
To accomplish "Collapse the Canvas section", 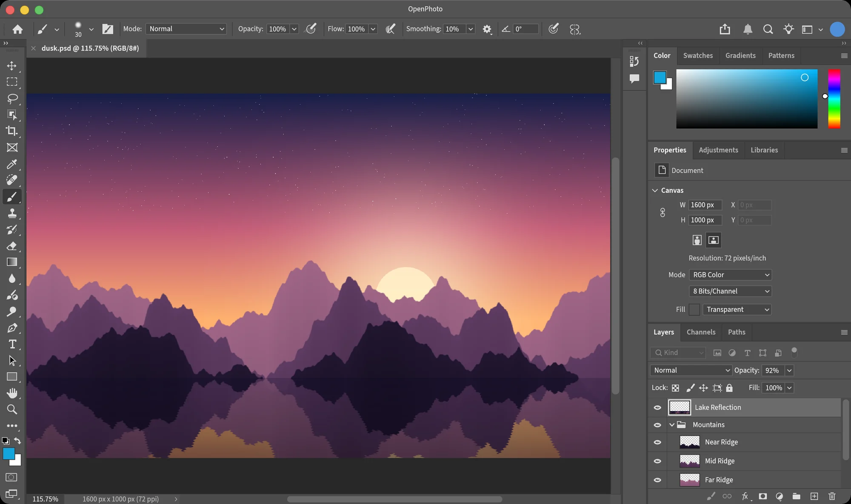I will coord(655,191).
